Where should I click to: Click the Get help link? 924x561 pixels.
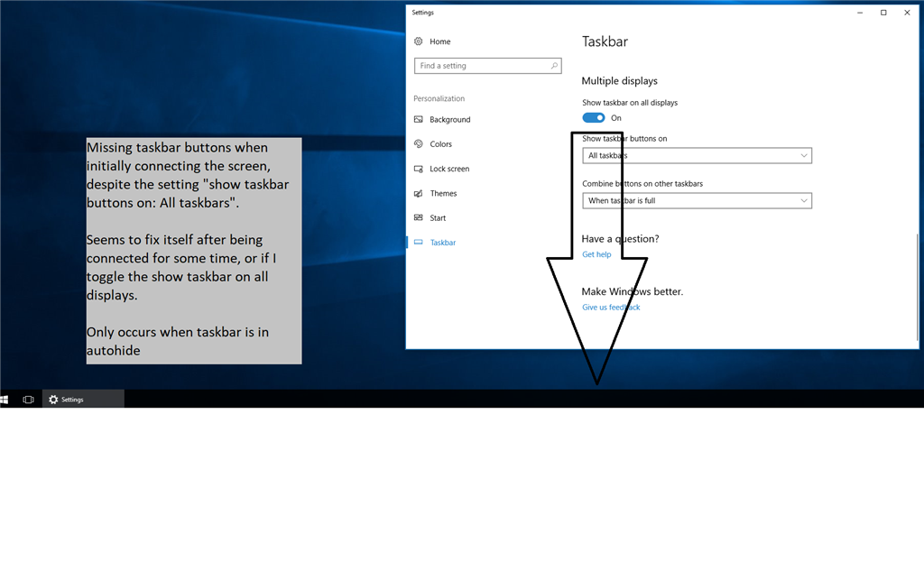point(596,254)
